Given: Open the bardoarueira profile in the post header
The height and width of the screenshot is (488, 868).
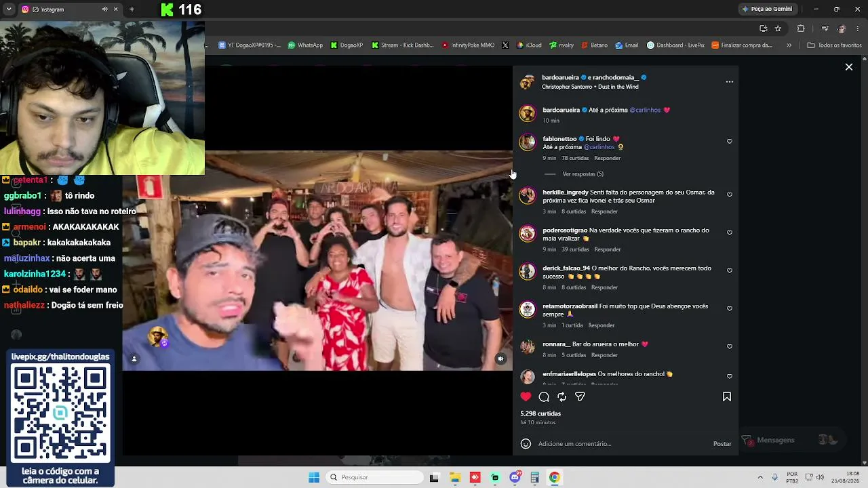Looking at the screenshot, I should point(560,78).
